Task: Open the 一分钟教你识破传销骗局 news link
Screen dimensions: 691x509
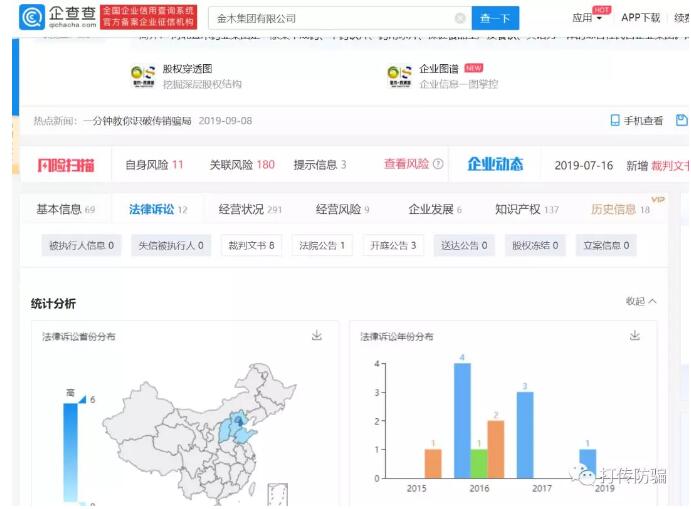Action: click(137, 121)
